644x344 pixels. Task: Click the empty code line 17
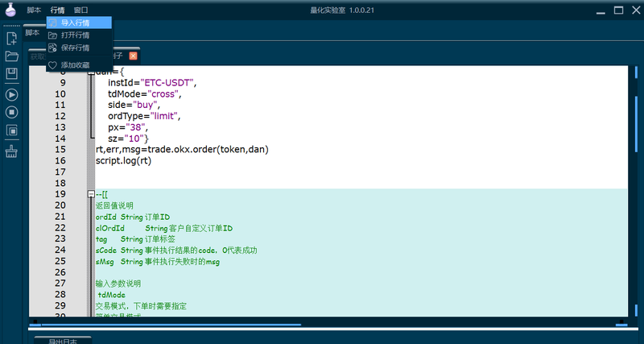point(361,172)
